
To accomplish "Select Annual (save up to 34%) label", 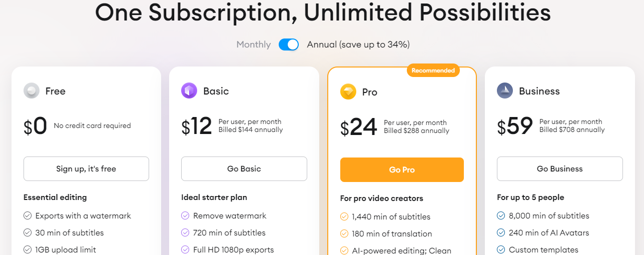I will click(358, 44).
